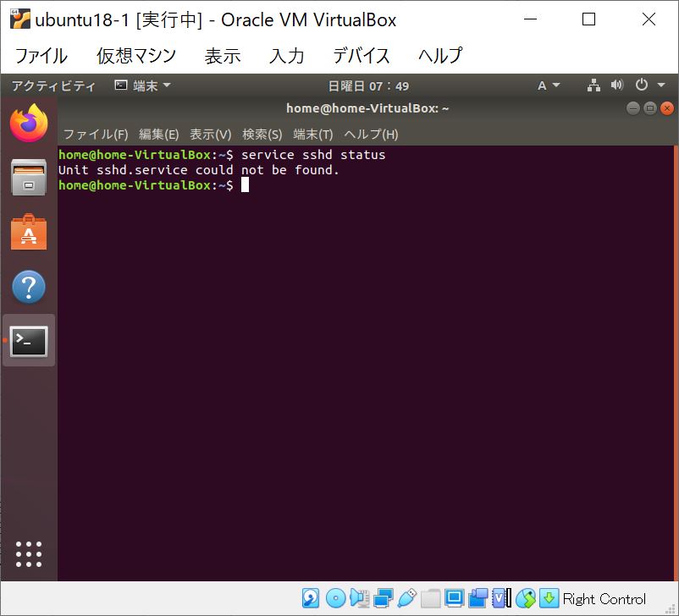Open 編集(E) in the terminal menu bar
679x616 pixels.
(159, 134)
